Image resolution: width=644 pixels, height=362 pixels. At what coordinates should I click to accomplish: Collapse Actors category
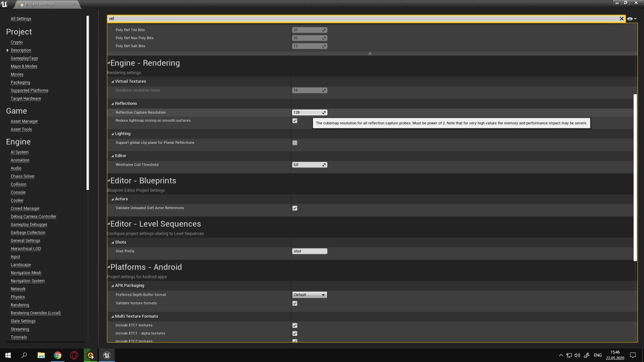tap(113, 199)
